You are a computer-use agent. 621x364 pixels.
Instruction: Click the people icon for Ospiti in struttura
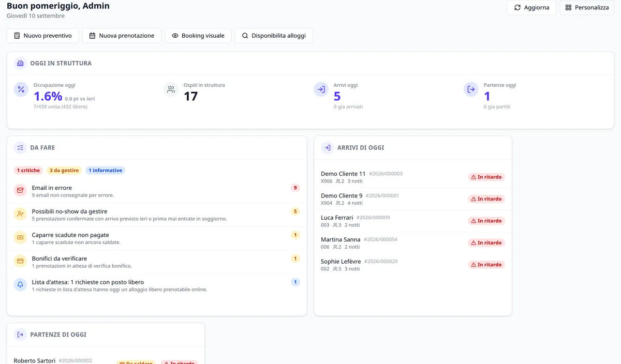coord(171,89)
